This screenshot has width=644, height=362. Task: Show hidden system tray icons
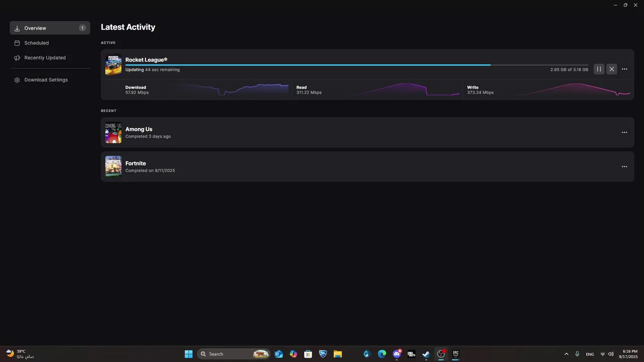pyautogui.click(x=567, y=354)
